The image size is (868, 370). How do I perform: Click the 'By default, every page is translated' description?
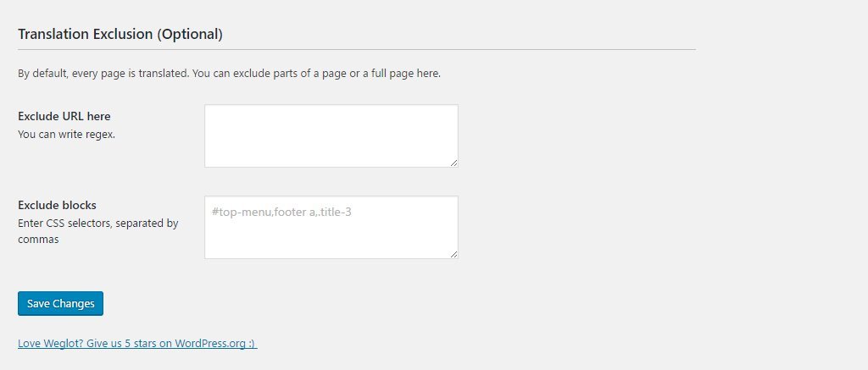[x=229, y=74]
